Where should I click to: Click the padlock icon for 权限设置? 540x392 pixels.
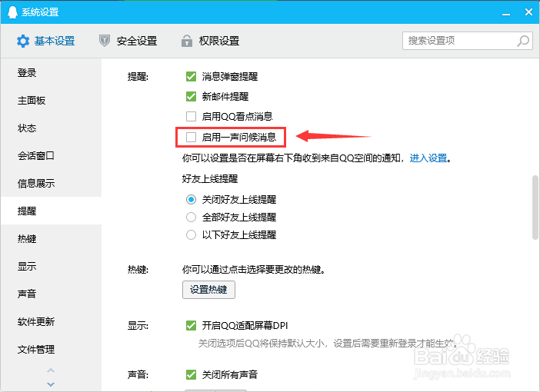(187, 41)
